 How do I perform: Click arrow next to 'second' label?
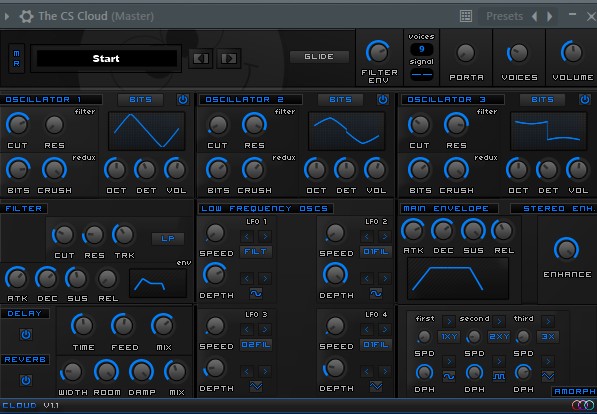click(499, 321)
